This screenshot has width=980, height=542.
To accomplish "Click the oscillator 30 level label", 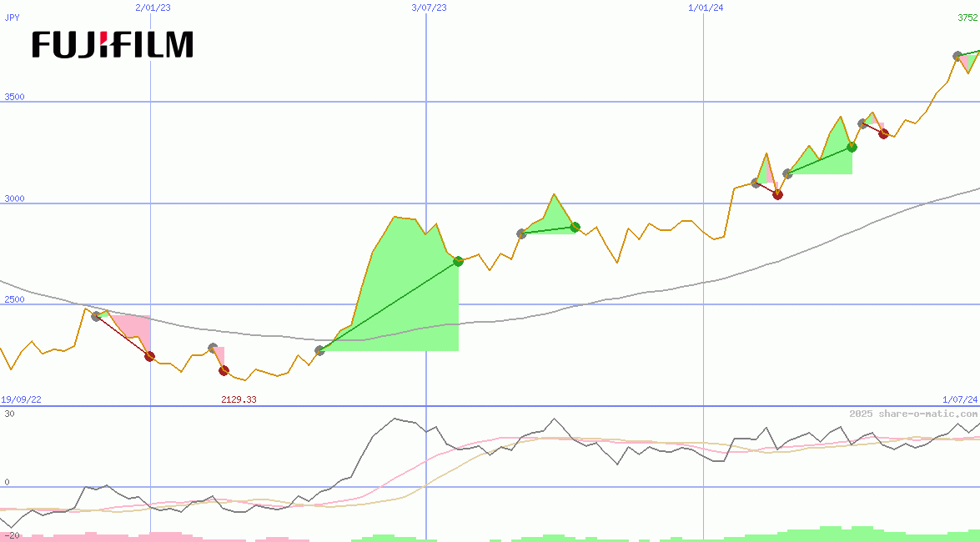I will coord(9,414).
